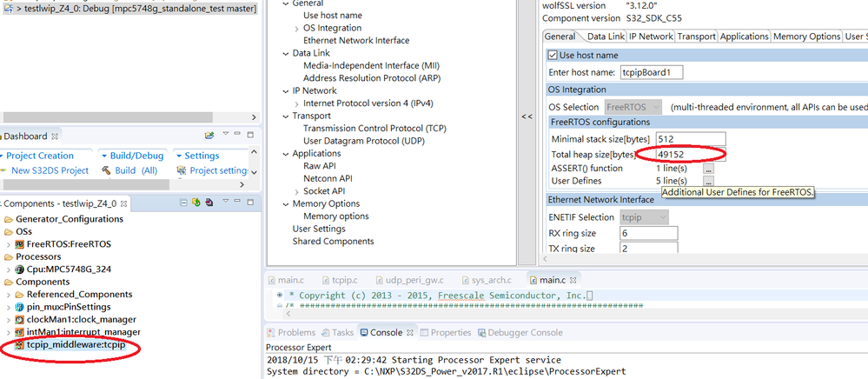The width and height of the screenshot is (868, 379).
Task: Click Dashboard scroll down arrow
Action: click(254, 172)
